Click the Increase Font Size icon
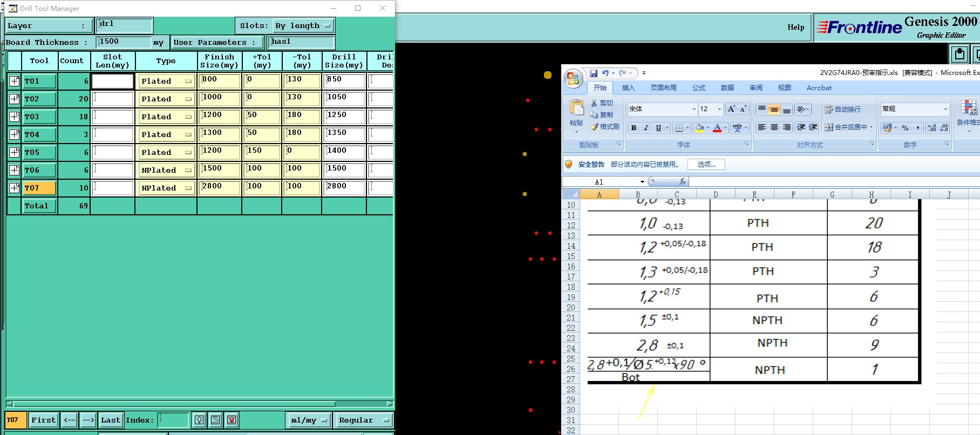The width and height of the screenshot is (980, 435). coord(731,109)
